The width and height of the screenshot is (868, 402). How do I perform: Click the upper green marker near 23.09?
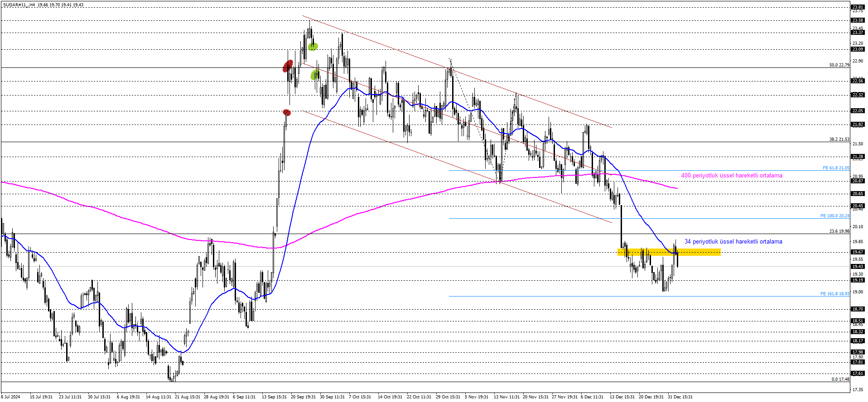pyautogui.click(x=313, y=46)
